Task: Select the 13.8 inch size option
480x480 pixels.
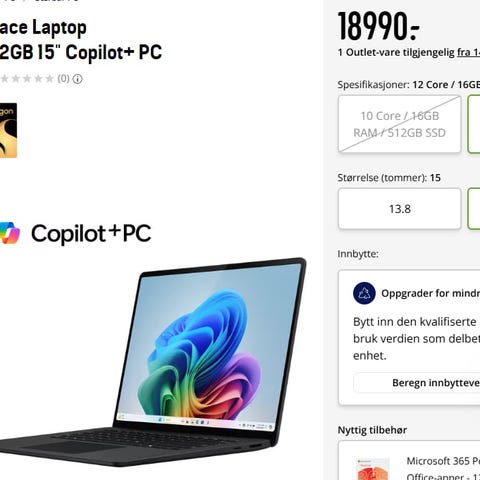Action: coord(400,209)
